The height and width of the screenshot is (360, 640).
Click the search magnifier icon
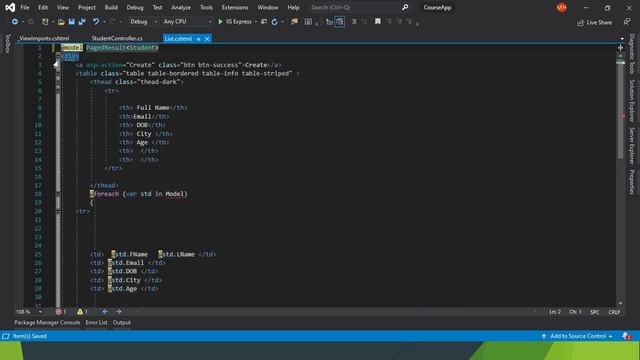coord(405,7)
